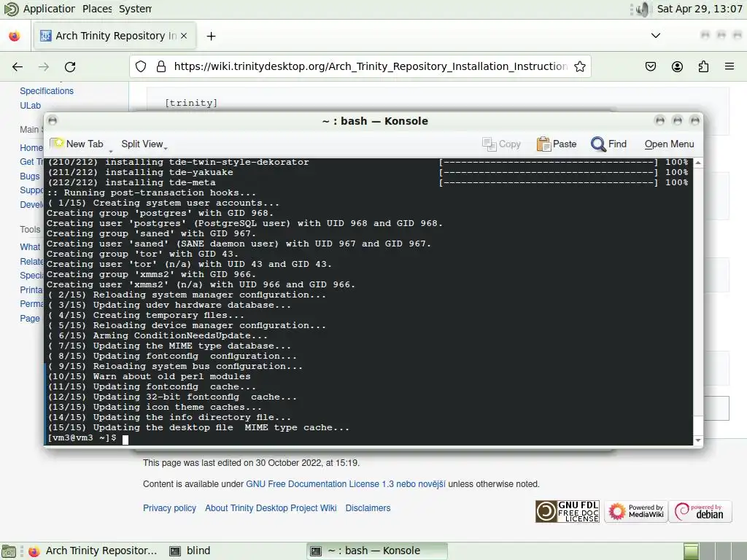
Task: Click "Creating group 'postgres'" terminal line
Action: [x=160, y=213]
